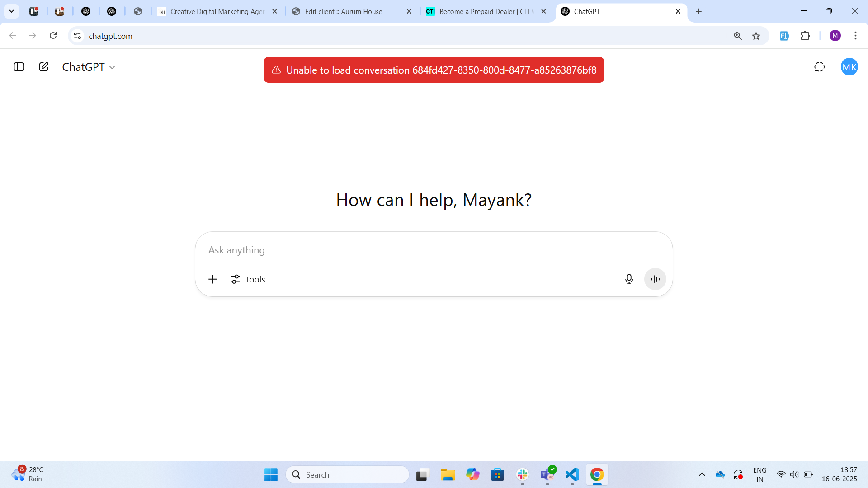
Task: Go back in browser history
Action: tap(13, 36)
